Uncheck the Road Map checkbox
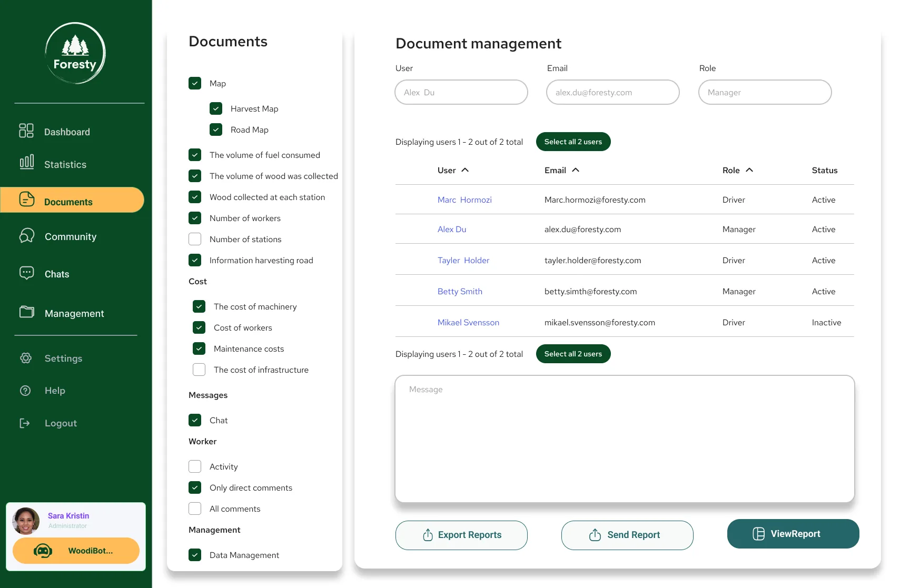This screenshot has width=910, height=588. point(216,129)
